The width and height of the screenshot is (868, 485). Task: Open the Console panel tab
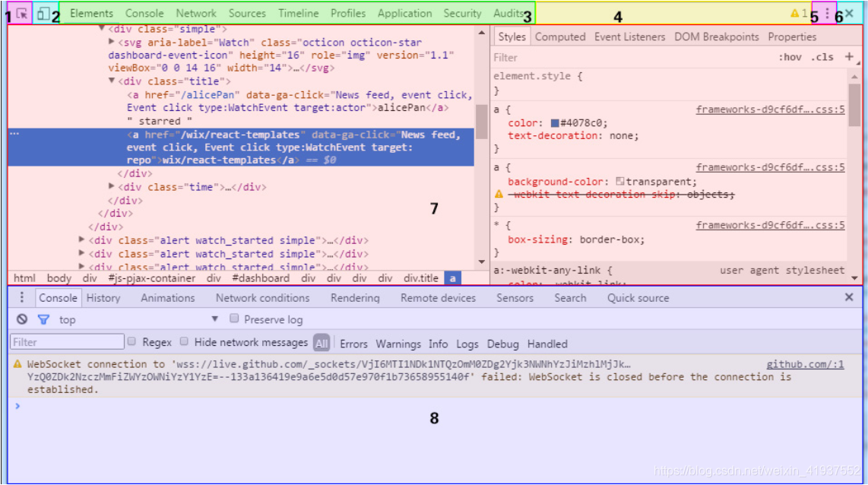(144, 13)
